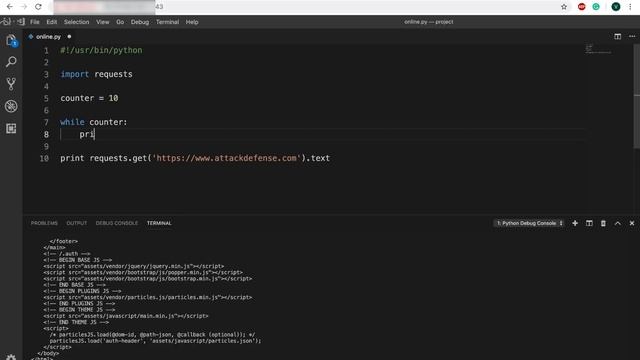Close the bottom terminal panel
This screenshot has width=640, height=360.
coord(632,223)
